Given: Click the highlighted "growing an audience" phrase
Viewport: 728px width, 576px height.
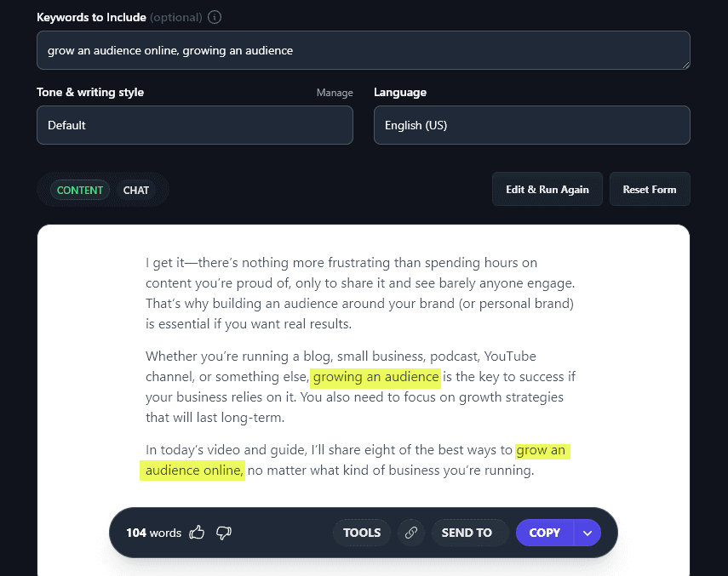Looking at the screenshot, I should pyautogui.click(x=375, y=377).
